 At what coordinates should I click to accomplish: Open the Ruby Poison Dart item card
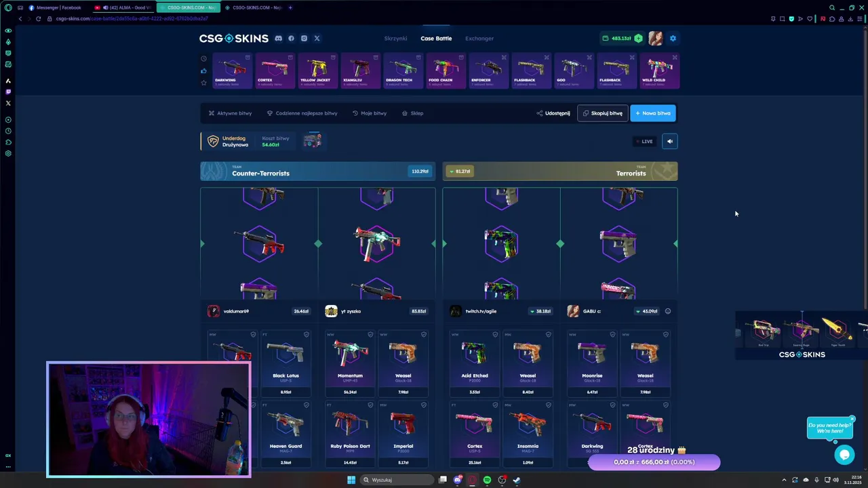[350, 434]
